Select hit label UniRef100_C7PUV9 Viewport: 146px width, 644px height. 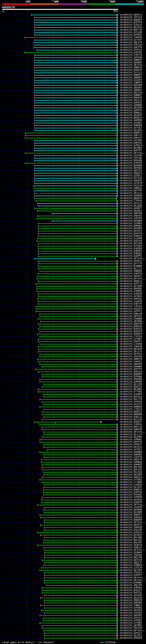[x=131, y=201]
